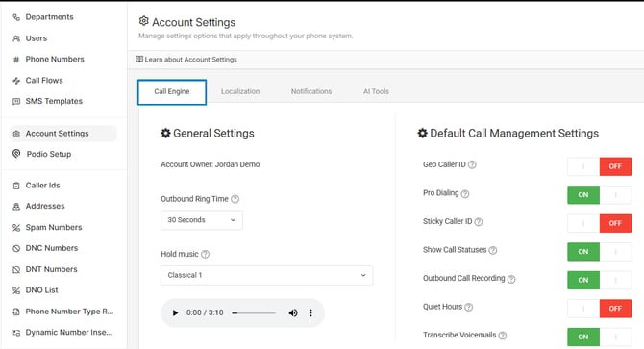Open the DNC Numbers page

tap(51, 248)
